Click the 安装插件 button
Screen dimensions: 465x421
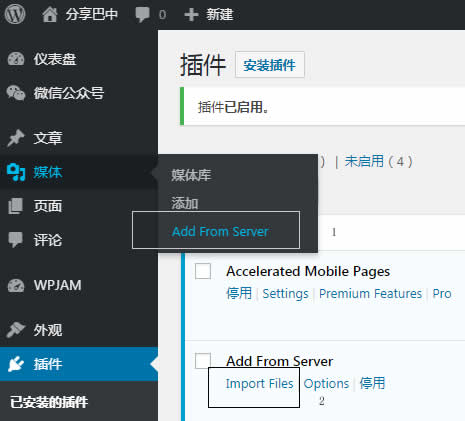270,65
